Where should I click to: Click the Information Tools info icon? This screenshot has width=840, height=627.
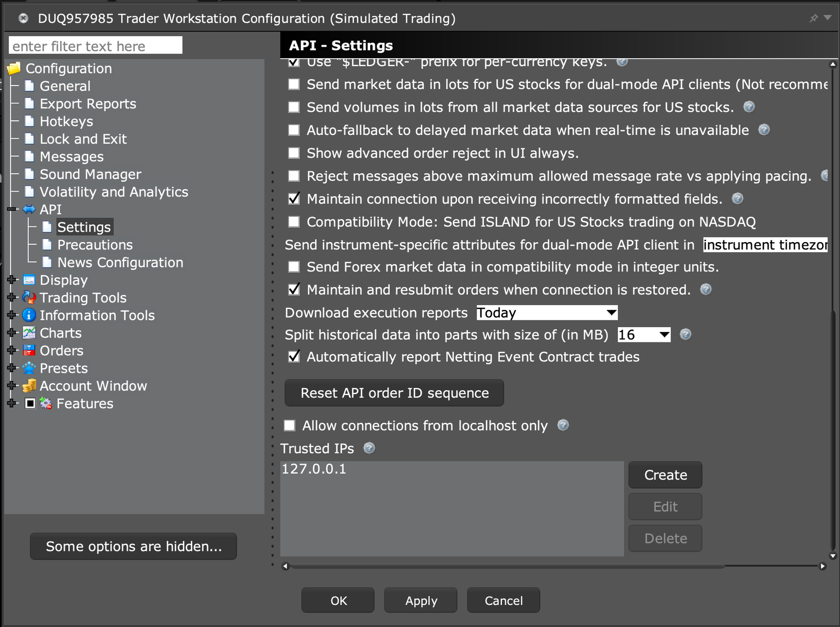29,315
